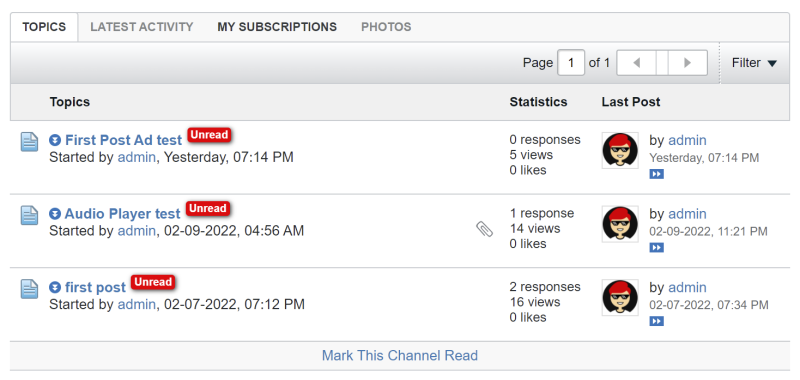The height and width of the screenshot is (380, 800).
Task: Click '16 views' statistic text
Action: coord(535,302)
